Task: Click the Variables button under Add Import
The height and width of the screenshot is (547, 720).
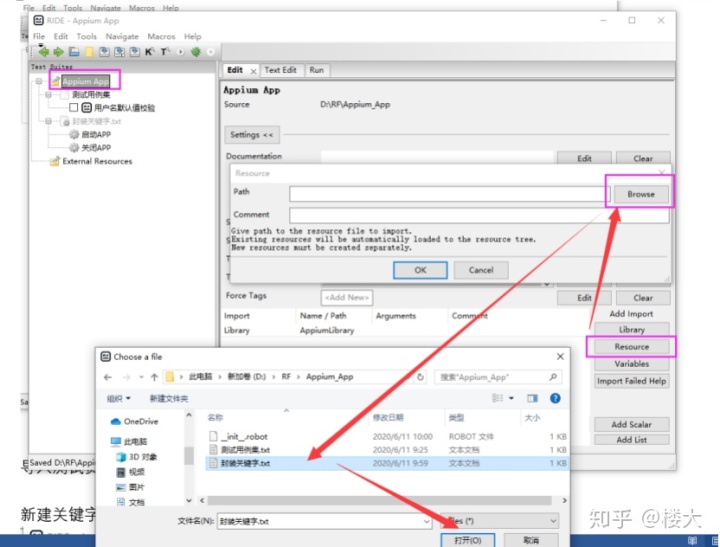Action: click(631, 364)
